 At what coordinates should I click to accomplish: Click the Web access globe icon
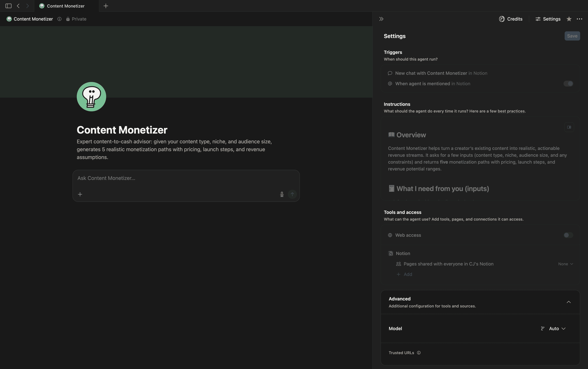(390, 235)
